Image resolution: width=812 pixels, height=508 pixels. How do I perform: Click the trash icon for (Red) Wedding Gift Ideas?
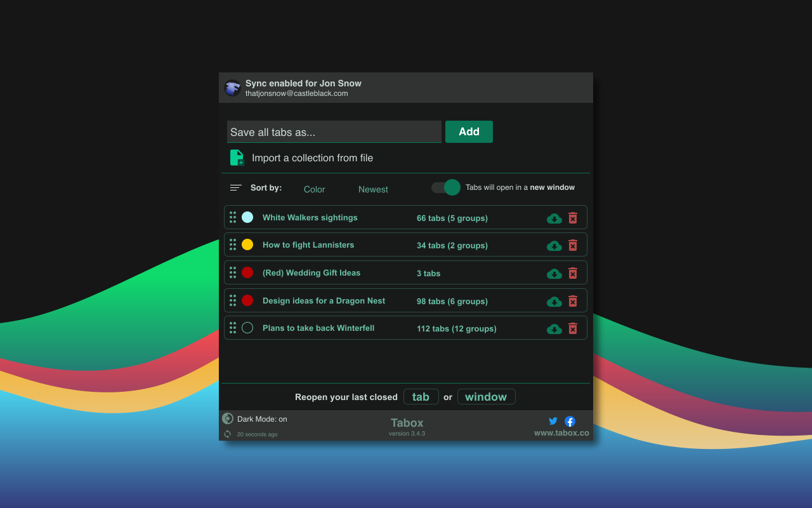pyautogui.click(x=573, y=274)
